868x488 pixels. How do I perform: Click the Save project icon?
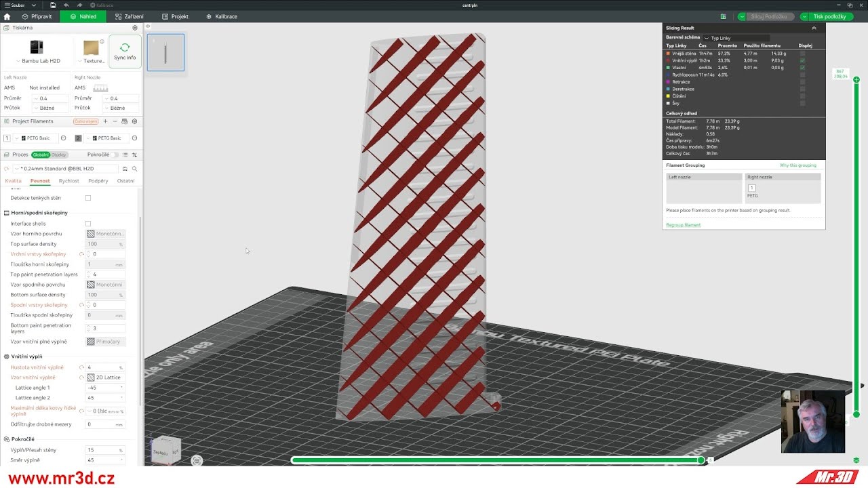tap(54, 5)
